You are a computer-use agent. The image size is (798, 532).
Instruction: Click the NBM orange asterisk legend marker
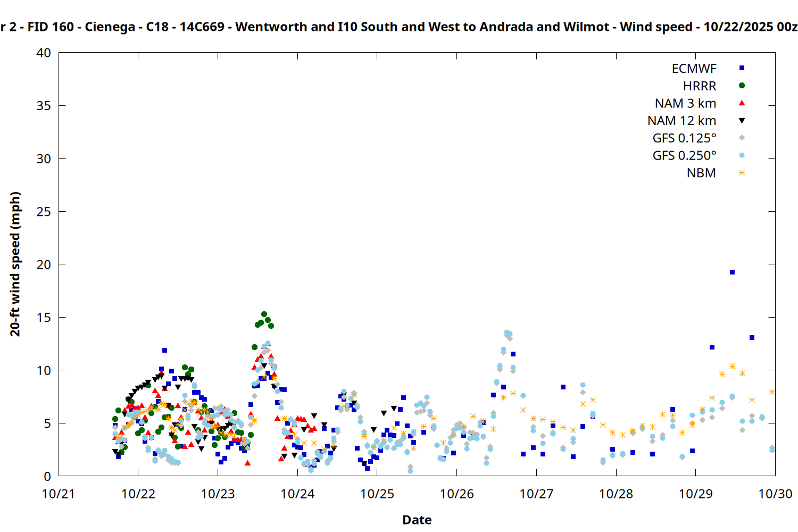[x=742, y=173]
